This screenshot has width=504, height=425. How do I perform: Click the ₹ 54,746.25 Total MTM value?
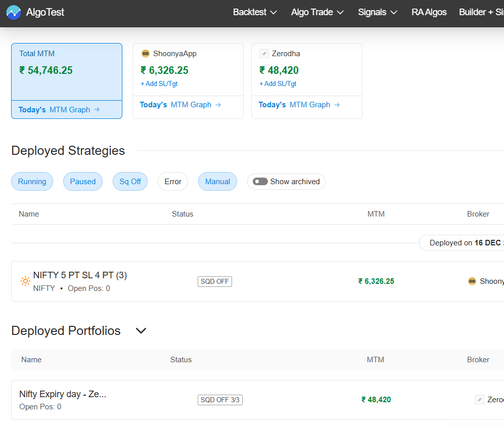[46, 70]
